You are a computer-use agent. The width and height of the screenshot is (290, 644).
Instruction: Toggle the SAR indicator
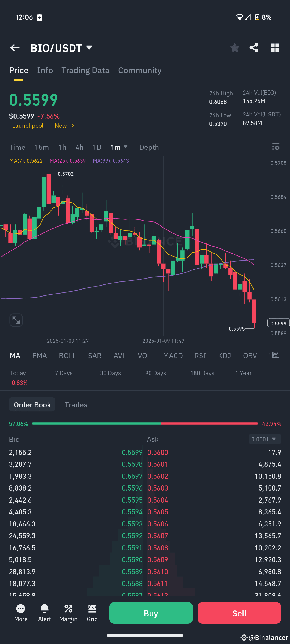[x=95, y=356]
